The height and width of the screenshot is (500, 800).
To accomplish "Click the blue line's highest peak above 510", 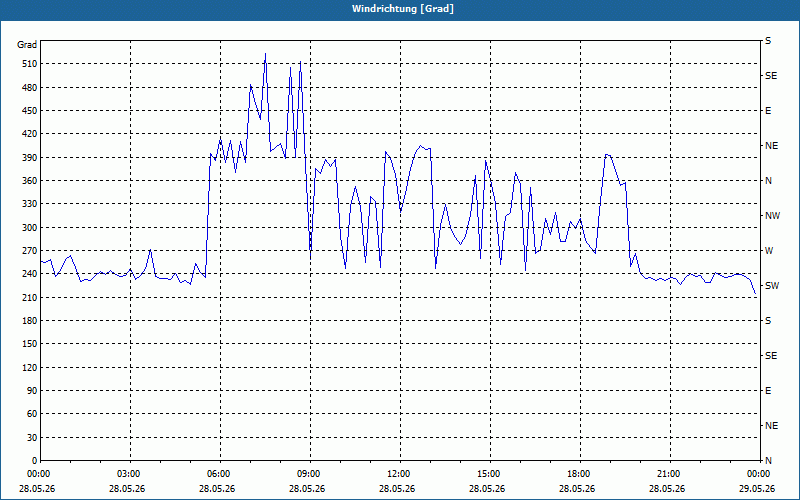I will click(x=265, y=54).
